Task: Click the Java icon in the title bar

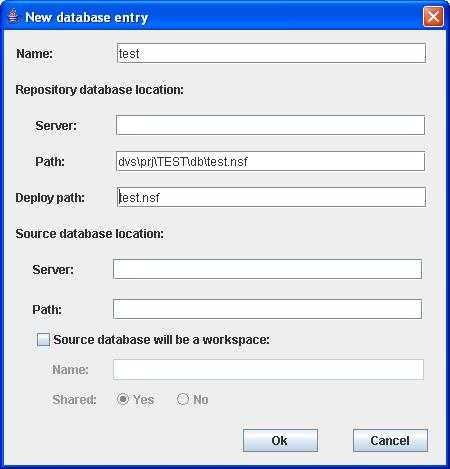Action: click(x=13, y=17)
